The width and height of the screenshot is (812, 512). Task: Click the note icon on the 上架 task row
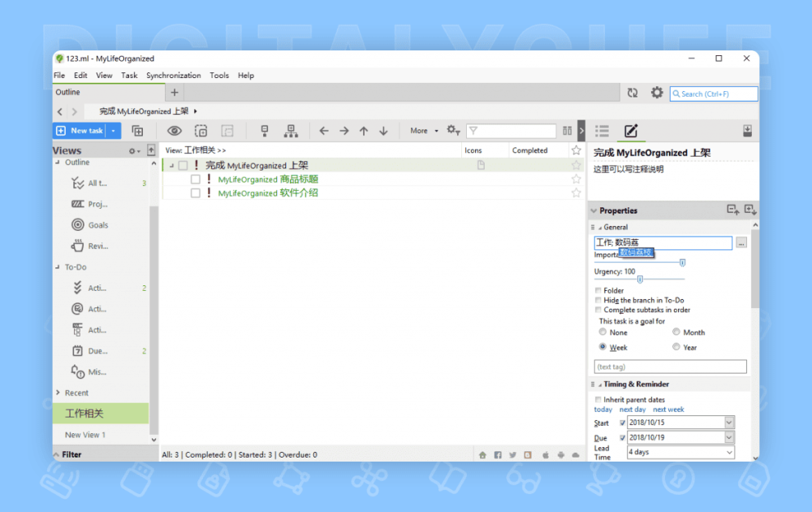coord(481,165)
